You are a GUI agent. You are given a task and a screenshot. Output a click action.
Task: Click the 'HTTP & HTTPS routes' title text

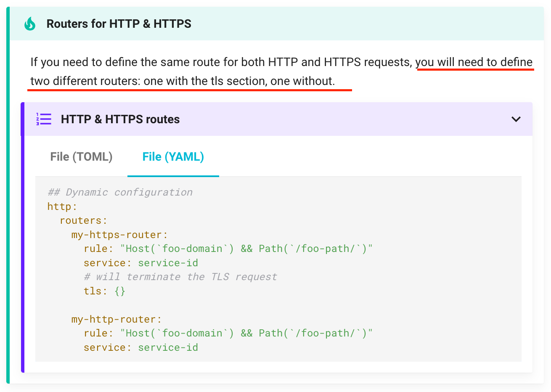click(x=120, y=119)
